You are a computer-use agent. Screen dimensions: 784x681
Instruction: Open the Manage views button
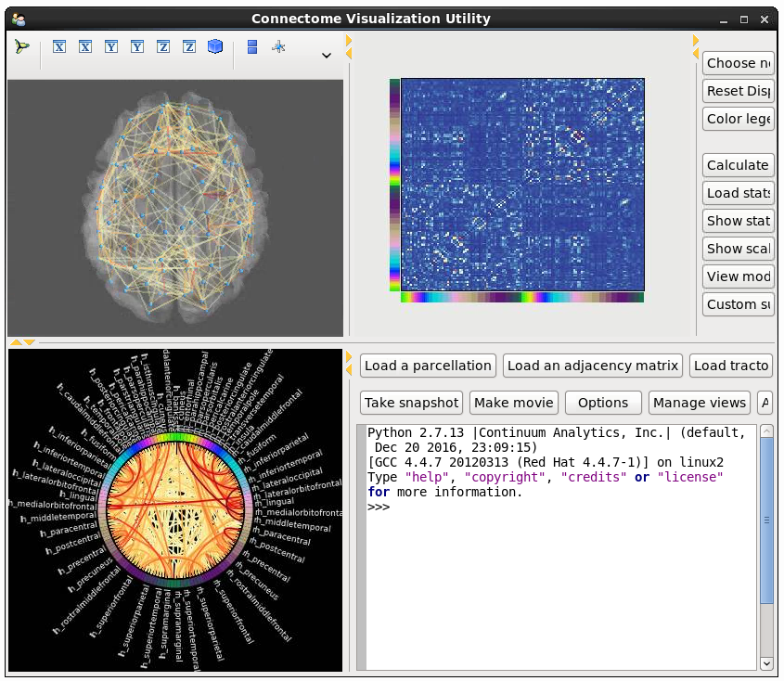tap(700, 403)
